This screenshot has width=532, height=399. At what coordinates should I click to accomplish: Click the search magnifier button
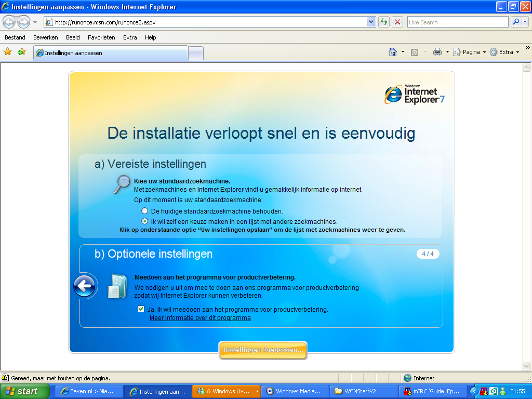coord(516,22)
